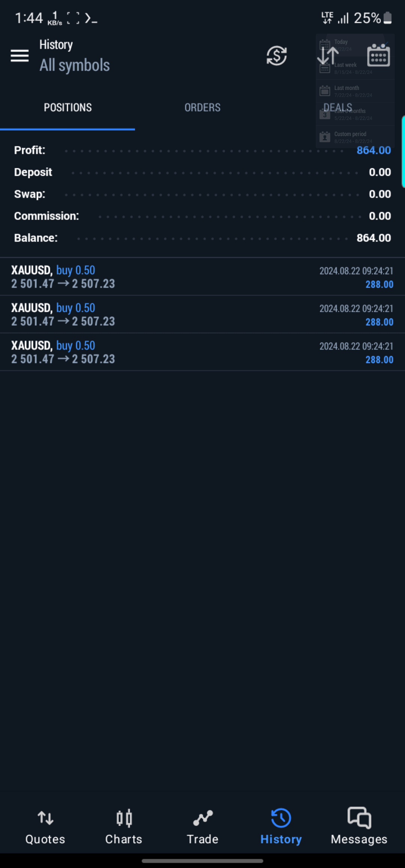Image resolution: width=405 pixels, height=868 pixels.
Task: Open Charts from the bottom bar
Action: 124,826
